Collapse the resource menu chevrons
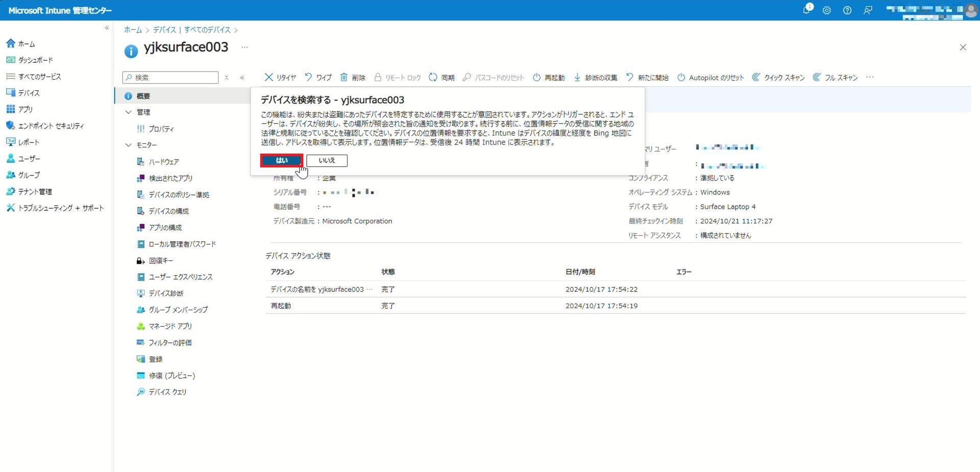Image resolution: width=980 pixels, height=472 pixels. tap(242, 78)
